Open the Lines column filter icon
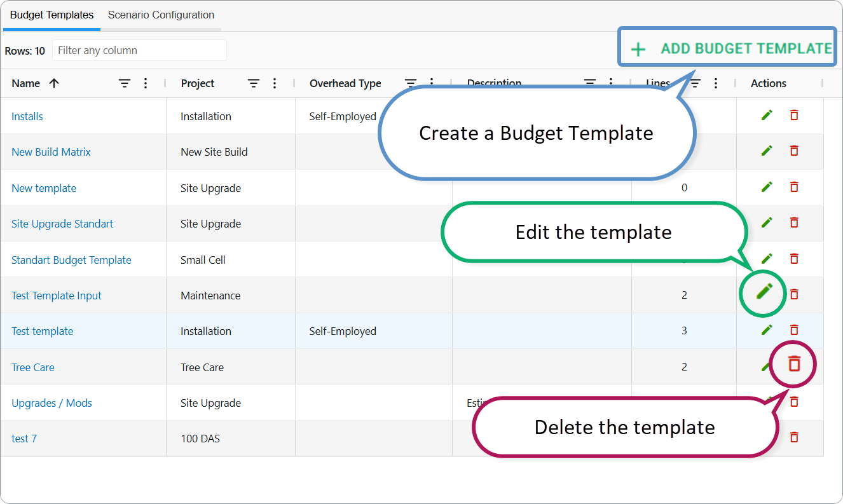Image resolution: width=843 pixels, height=504 pixels. click(x=696, y=83)
